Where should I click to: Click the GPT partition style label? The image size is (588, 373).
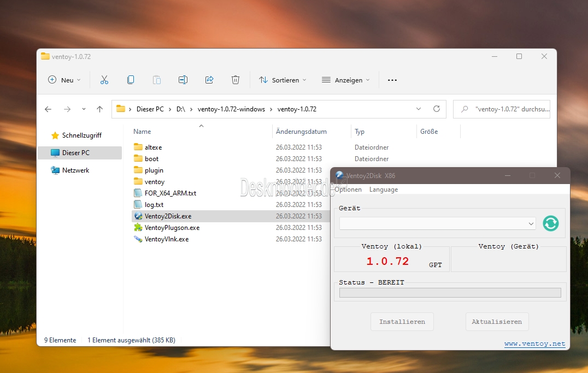pyautogui.click(x=436, y=265)
